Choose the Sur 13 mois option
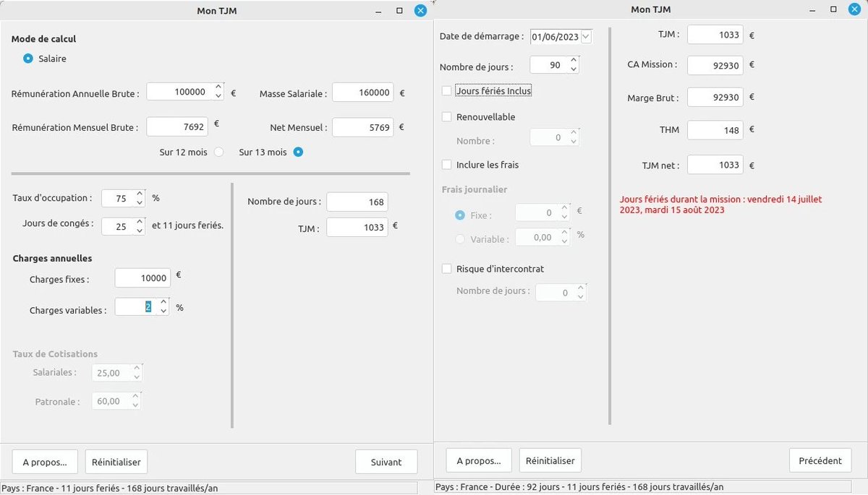Image resolution: width=868 pixels, height=495 pixels. pos(298,152)
